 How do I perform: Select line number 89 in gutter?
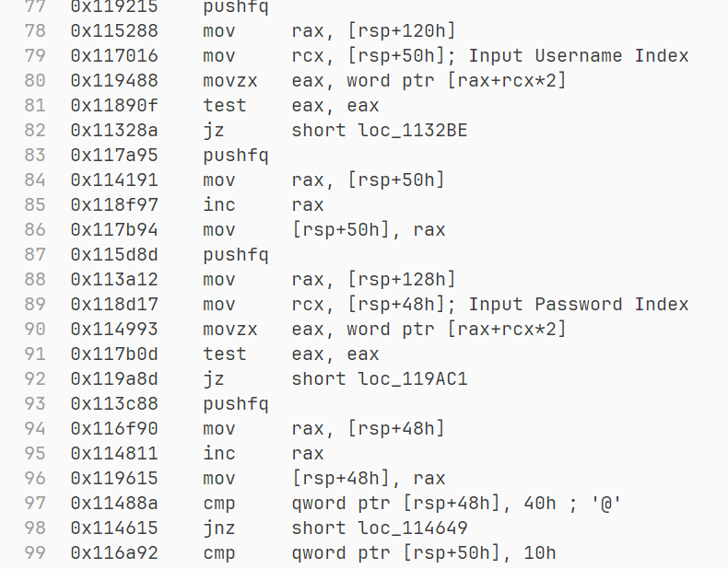34,305
